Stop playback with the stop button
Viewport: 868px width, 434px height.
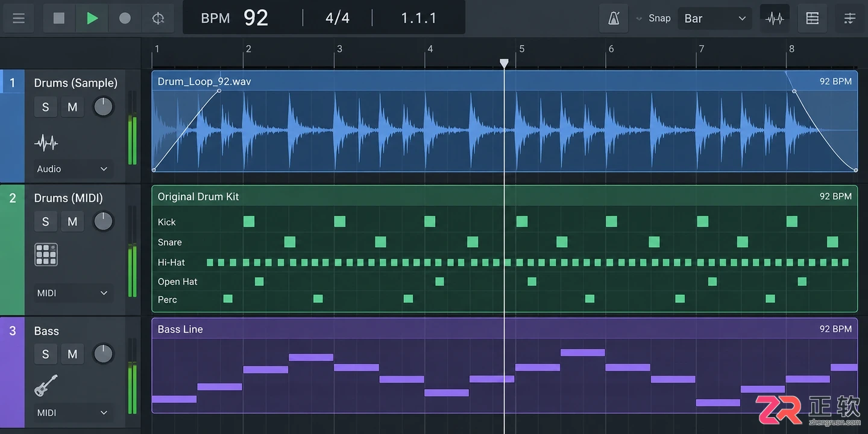click(59, 18)
